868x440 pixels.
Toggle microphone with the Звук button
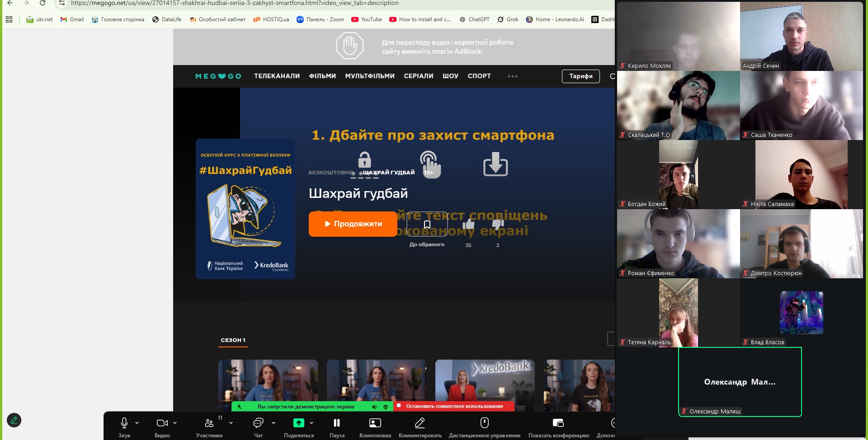pos(124,423)
